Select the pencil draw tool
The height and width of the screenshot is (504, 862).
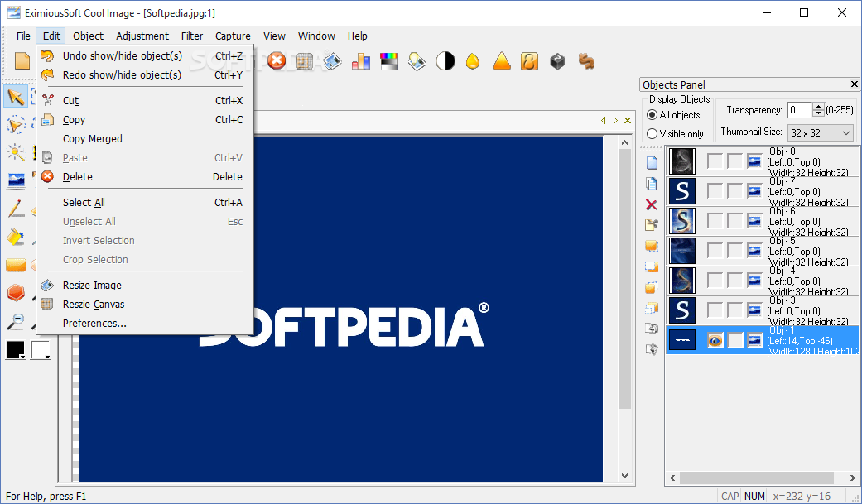coord(16,209)
